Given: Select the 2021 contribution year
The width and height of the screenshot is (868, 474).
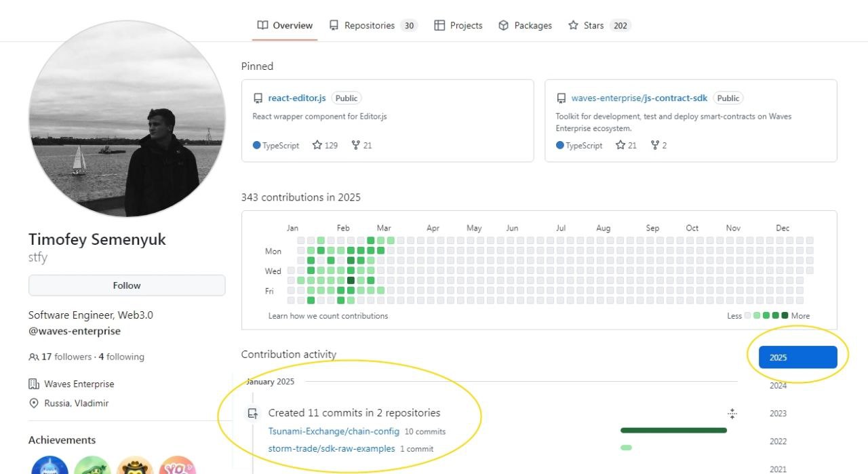Looking at the screenshot, I should 778,469.
